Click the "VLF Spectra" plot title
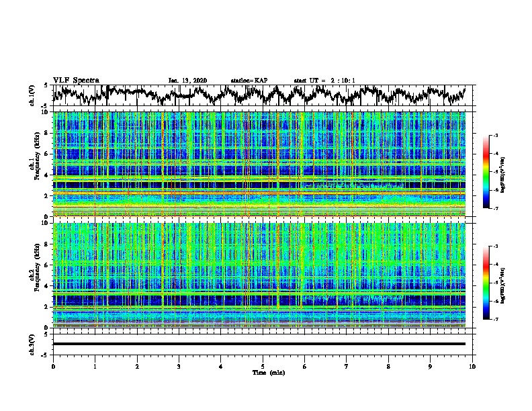This screenshot has height=411, width=532. tap(76, 81)
